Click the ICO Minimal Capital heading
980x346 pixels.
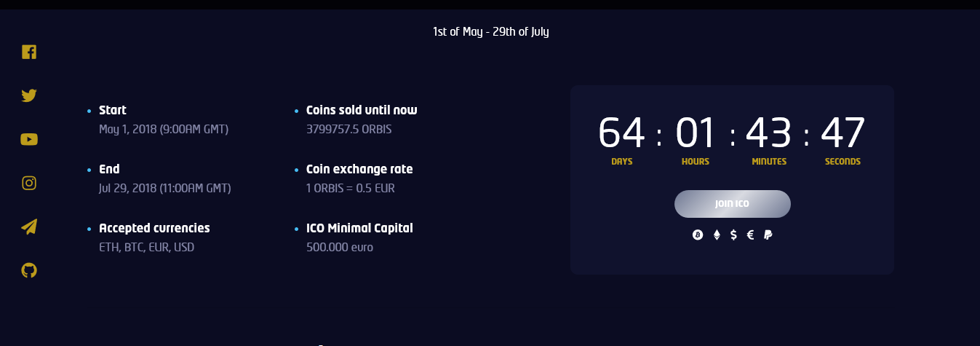(x=359, y=228)
